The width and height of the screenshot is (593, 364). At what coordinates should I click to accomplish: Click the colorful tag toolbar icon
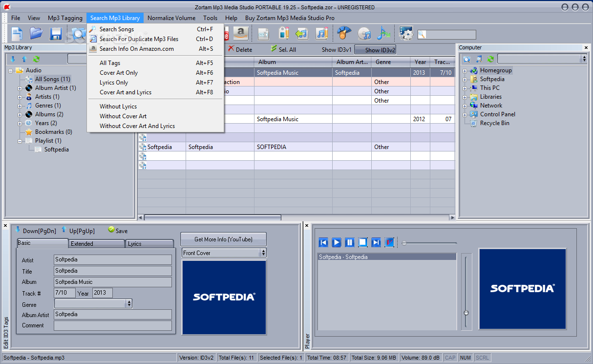click(284, 33)
